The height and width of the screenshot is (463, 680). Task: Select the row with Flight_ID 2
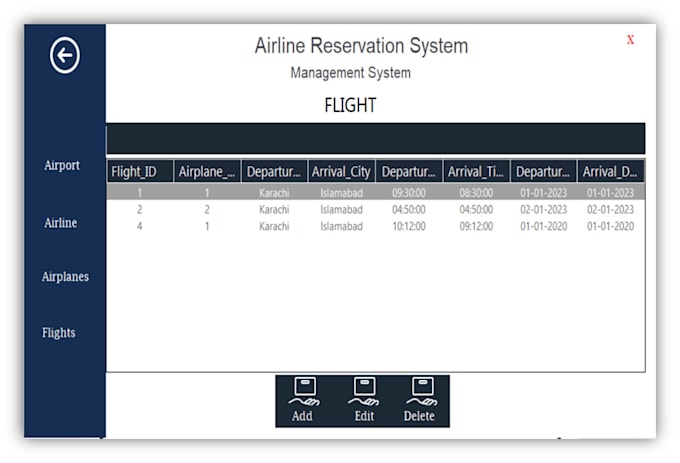pyautogui.click(x=376, y=210)
